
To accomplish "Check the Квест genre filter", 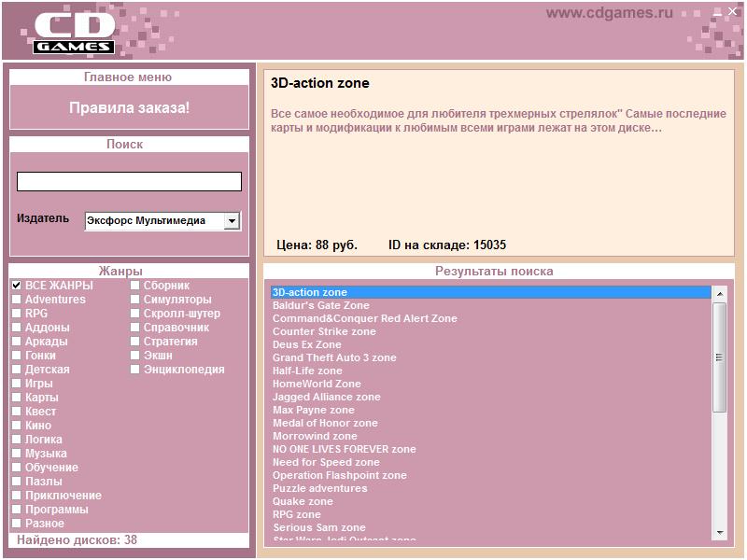I will tap(17, 411).
